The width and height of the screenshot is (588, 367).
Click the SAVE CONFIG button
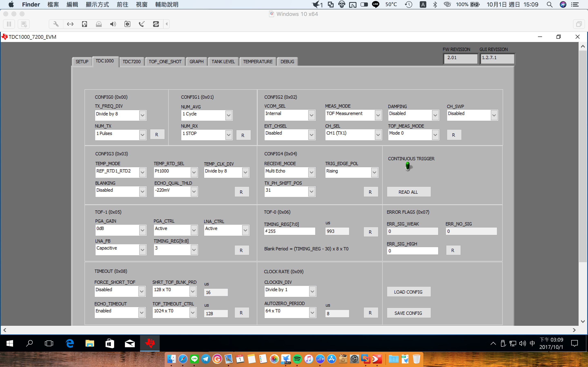pyautogui.click(x=409, y=313)
